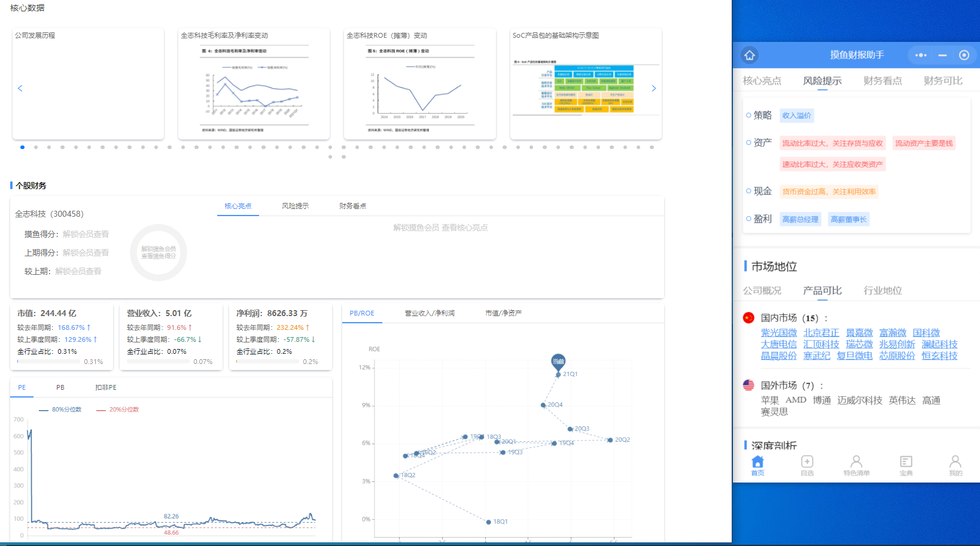The image size is (980, 546).
Task: Click home icon in 摸鱼财报助手 header
Action: pos(750,55)
